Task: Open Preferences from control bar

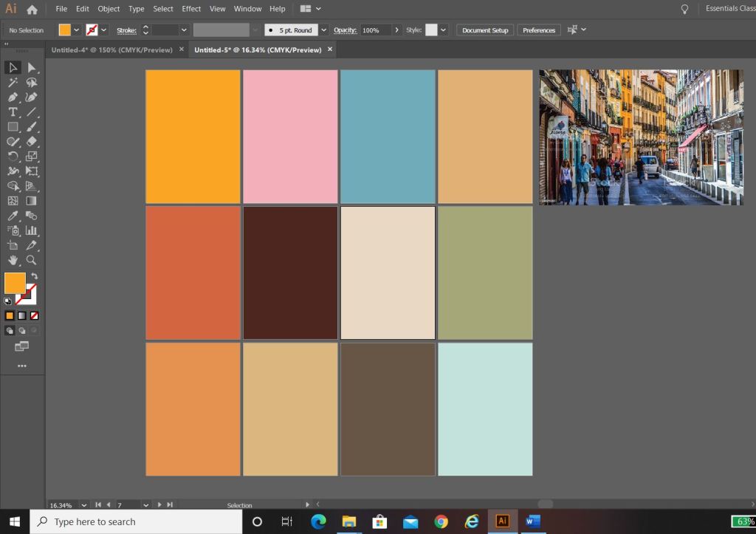Action: [539, 30]
